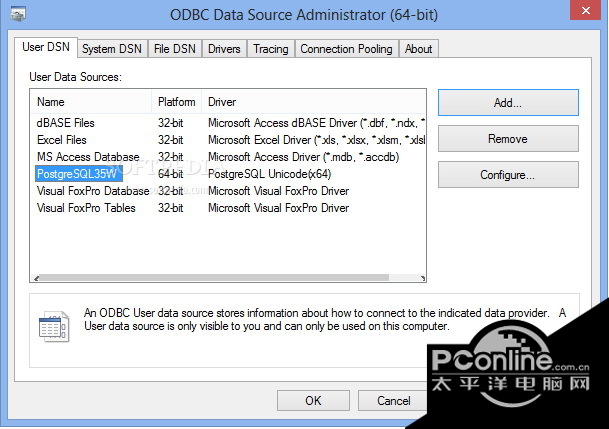Open the Connection Pooling tab
609x429 pixels.
click(x=347, y=48)
